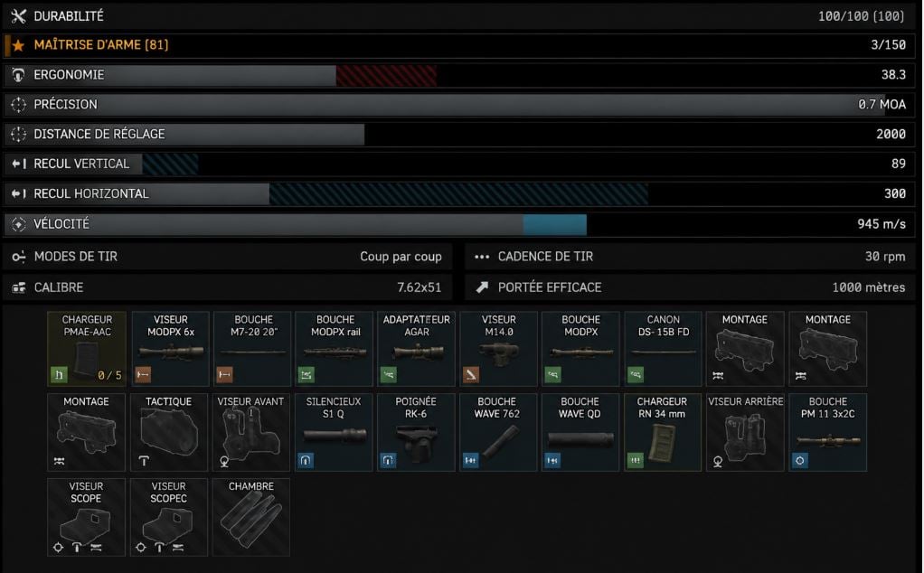The height and width of the screenshot is (573, 924).
Task: Click the Modes de Tir row
Action: pyautogui.click(x=228, y=257)
